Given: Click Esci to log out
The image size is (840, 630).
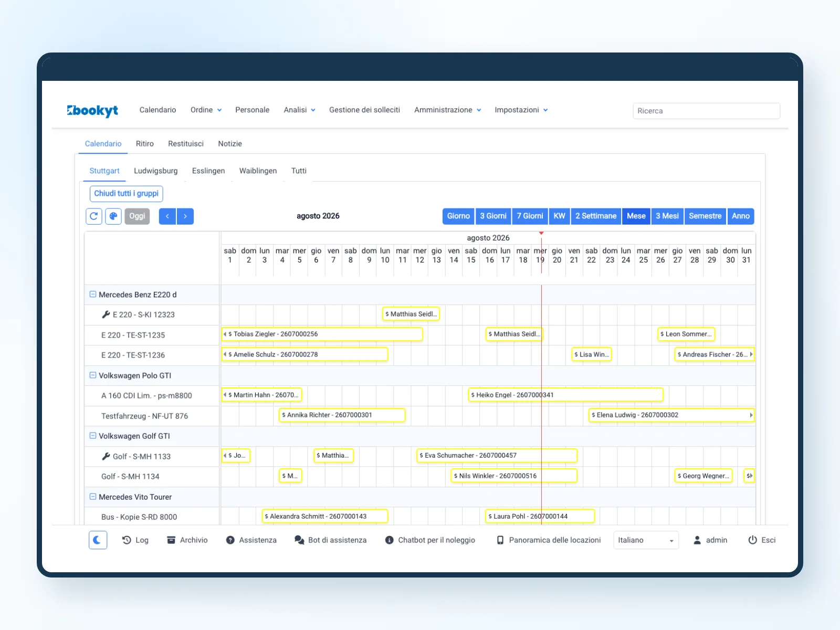Looking at the screenshot, I should pos(762,540).
